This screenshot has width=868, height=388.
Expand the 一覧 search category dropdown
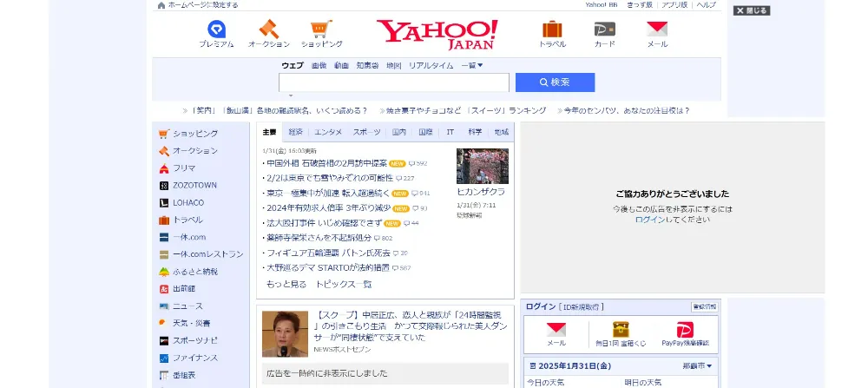[x=472, y=65]
